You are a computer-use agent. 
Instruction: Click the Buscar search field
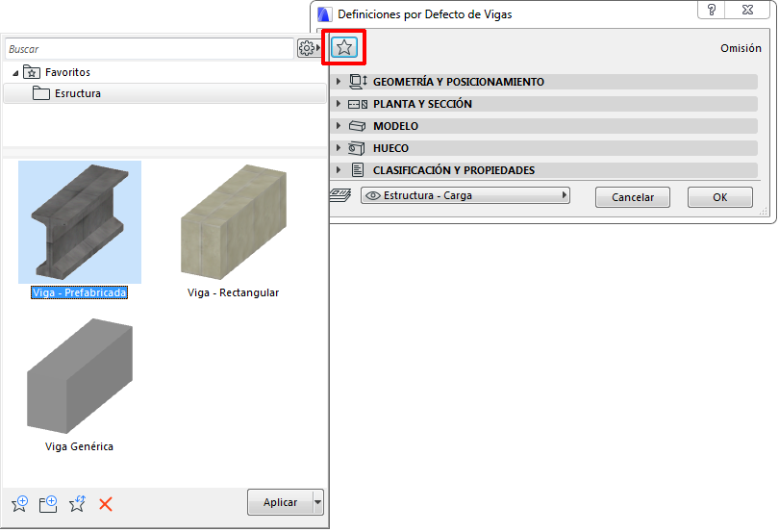pos(149,49)
